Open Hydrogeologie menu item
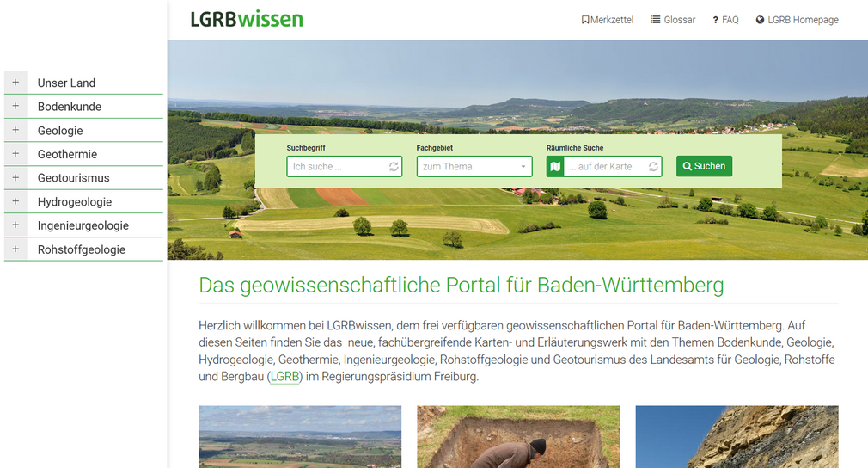The height and width of the screenshot is (468, 868). coord(75,202)
